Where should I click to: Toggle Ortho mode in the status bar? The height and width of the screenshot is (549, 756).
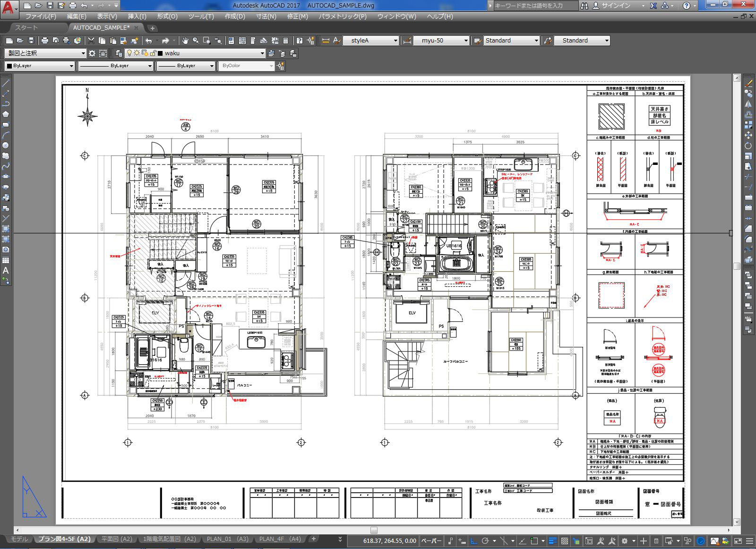click(474, 541)
